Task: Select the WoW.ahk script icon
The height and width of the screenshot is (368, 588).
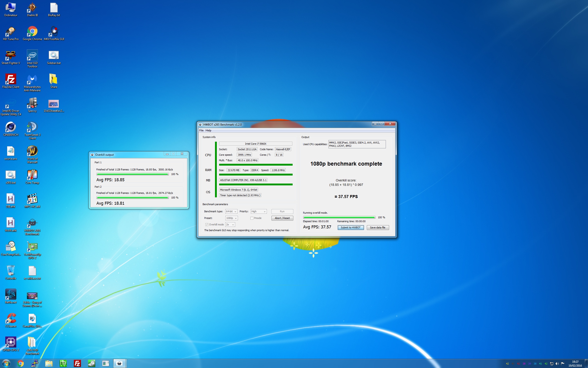Action: [11, 225]
